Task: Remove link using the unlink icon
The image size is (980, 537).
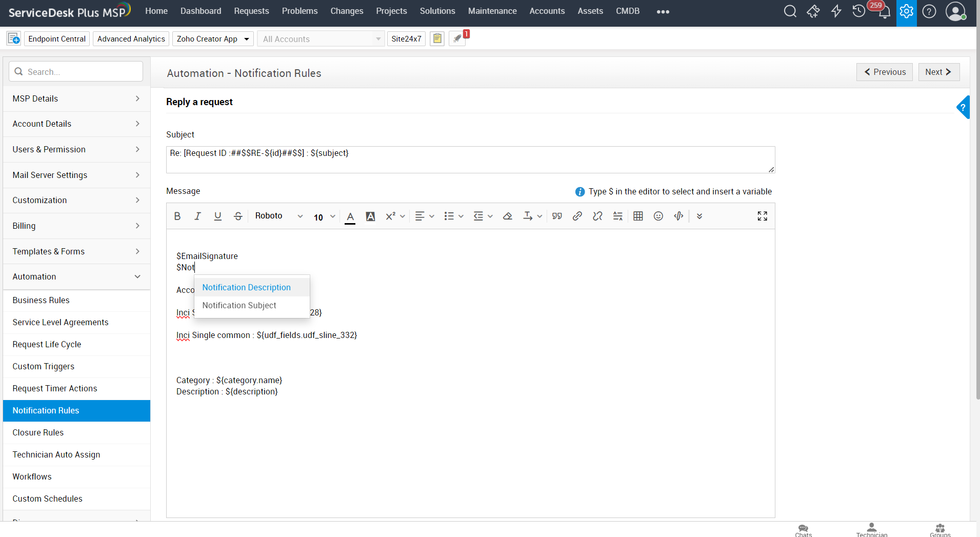Action: (x=597, y=216)
